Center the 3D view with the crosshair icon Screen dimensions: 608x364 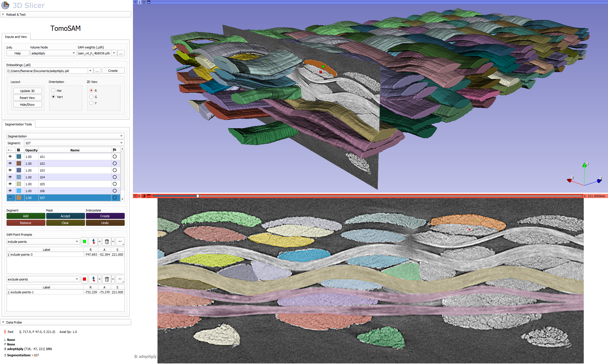(x=144, y=2)
